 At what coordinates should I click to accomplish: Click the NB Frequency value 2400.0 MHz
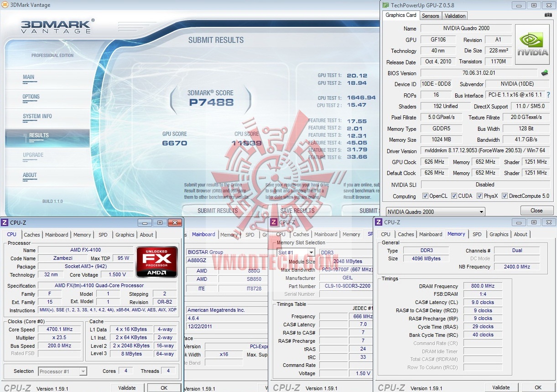tap(516, 267)
